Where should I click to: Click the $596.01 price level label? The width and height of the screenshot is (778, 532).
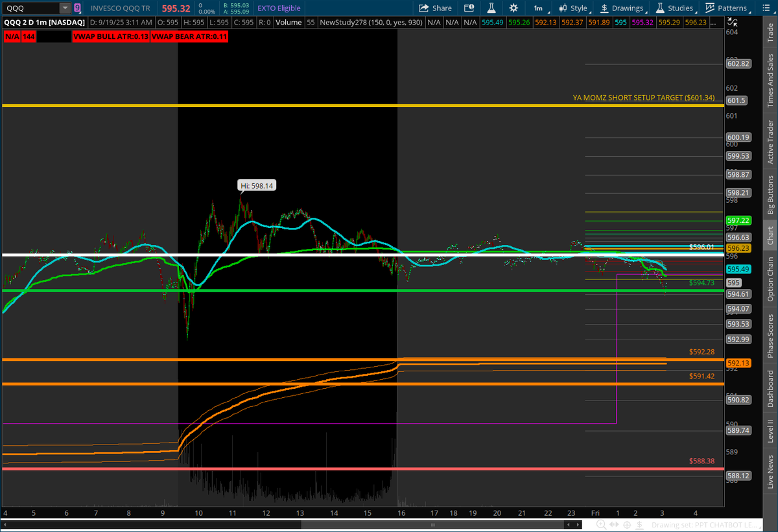click(702, 247)
